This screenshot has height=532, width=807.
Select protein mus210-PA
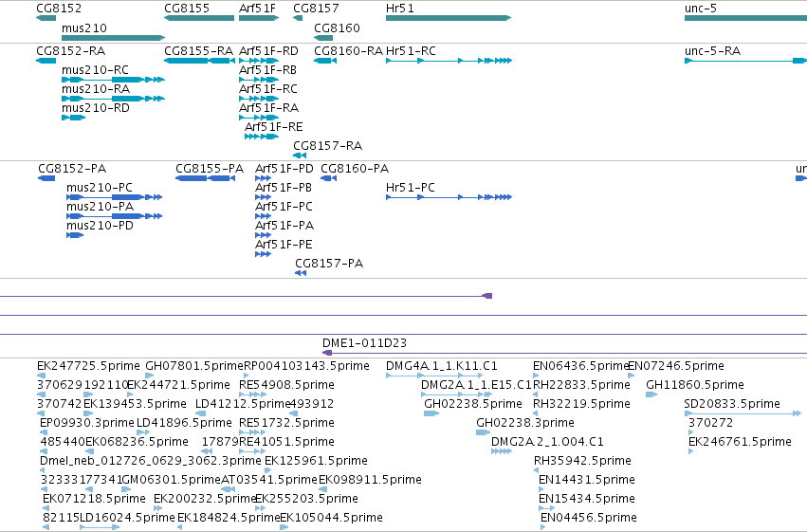tap(100, 207)
